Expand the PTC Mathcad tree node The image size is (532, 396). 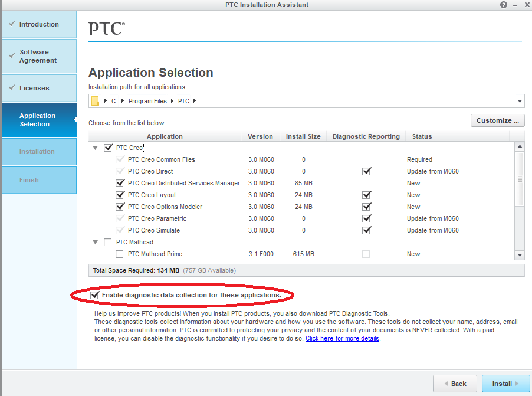pos(96,242)
